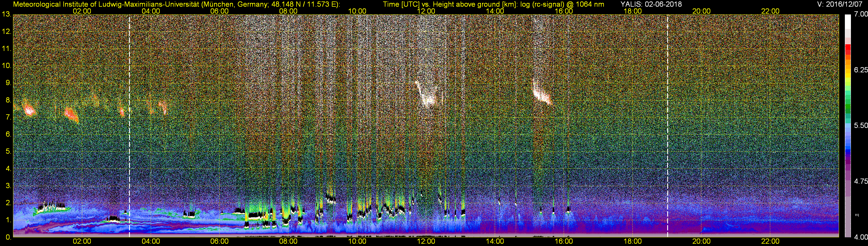Click the 18:00 label on the bottom axis
This screenshot has height=246, width=868.
632,241
